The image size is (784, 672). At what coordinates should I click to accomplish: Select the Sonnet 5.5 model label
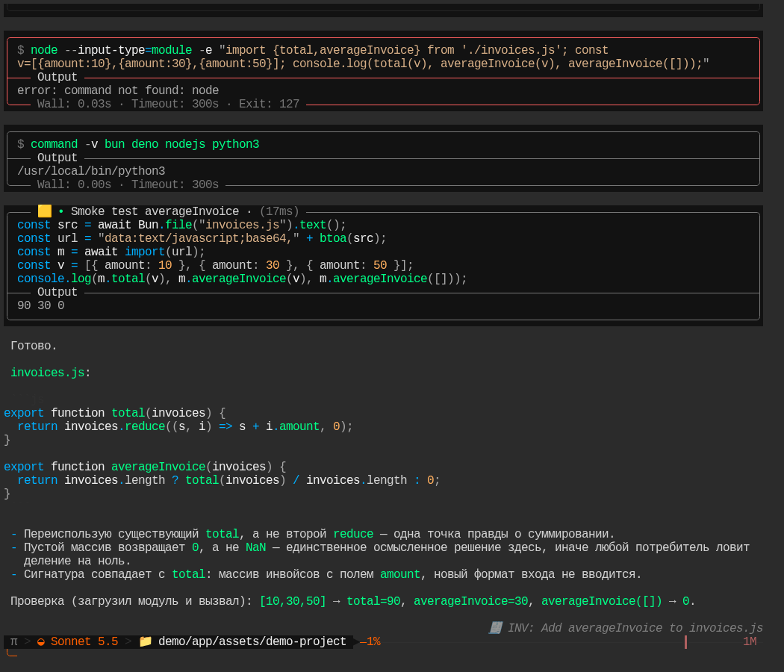point(84,641)
